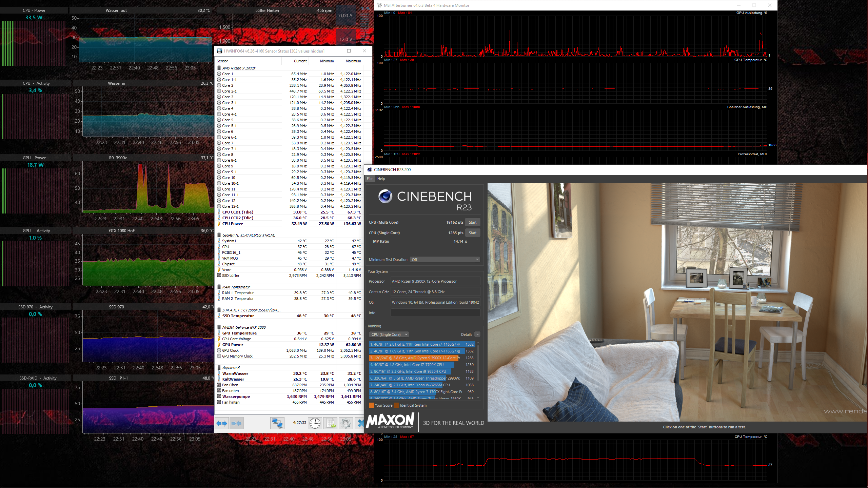
Task: Click HWiNFO expand sensor window arrows icon
Action: pyautogui.click(x=222, y=423)
